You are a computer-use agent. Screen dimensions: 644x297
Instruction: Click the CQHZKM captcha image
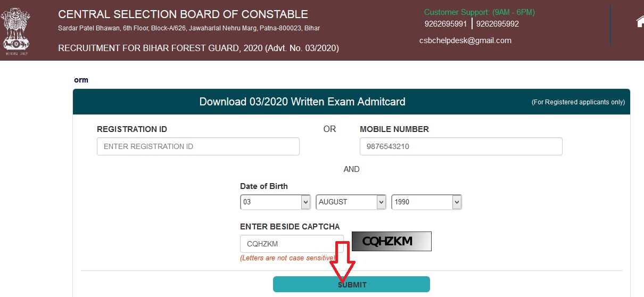[x=391, y=241]
